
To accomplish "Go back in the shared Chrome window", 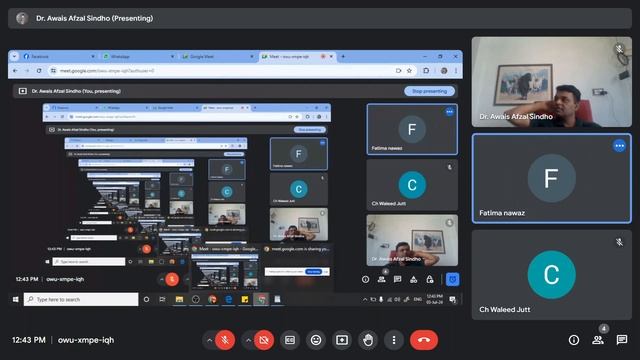I will tap(15, 71).
